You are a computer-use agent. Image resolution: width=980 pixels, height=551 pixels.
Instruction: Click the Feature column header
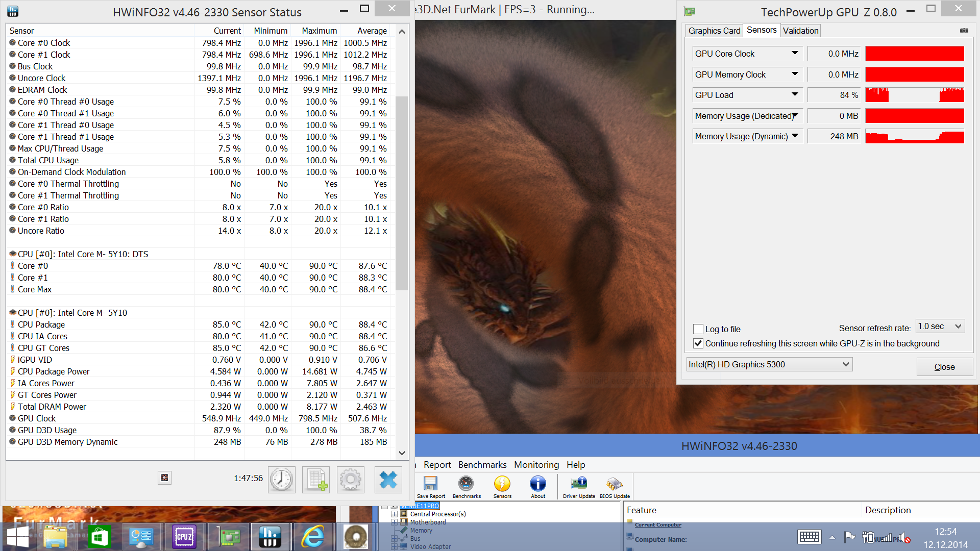[743, 510]
